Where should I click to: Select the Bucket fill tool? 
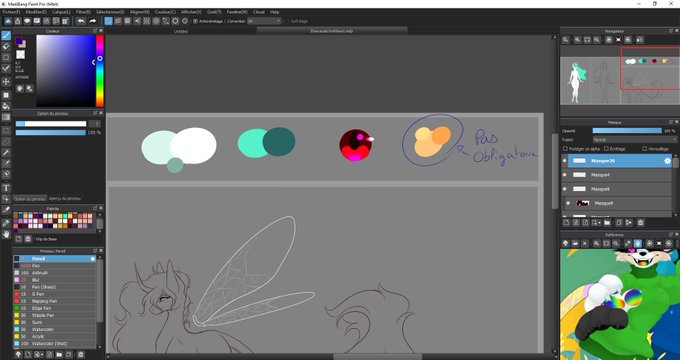pos(6,106)
